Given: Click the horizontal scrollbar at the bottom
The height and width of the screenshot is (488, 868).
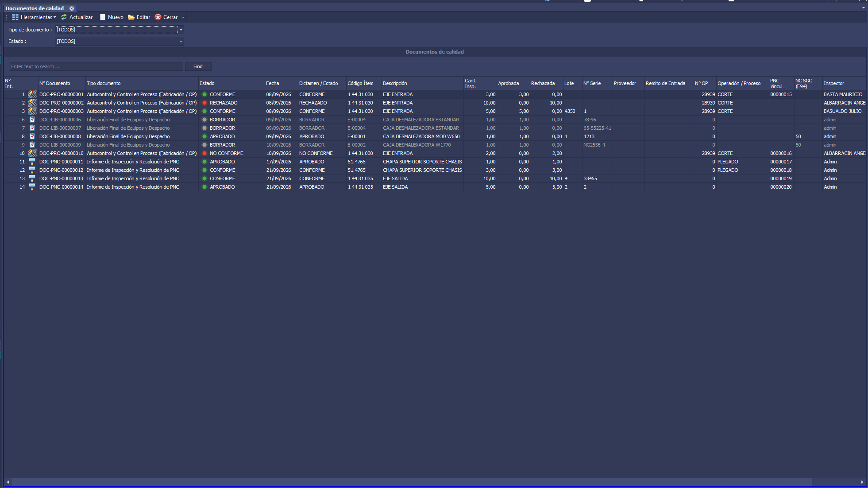Looking at the screenshot, I should [412, 482].
